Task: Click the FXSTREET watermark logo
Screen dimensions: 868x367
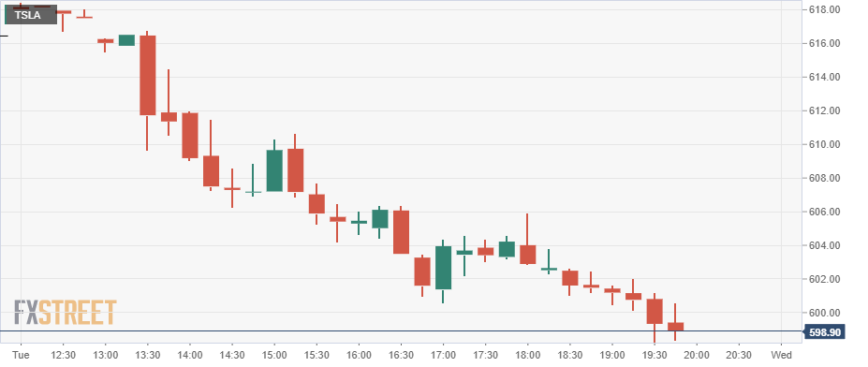Action: point(65,312)
